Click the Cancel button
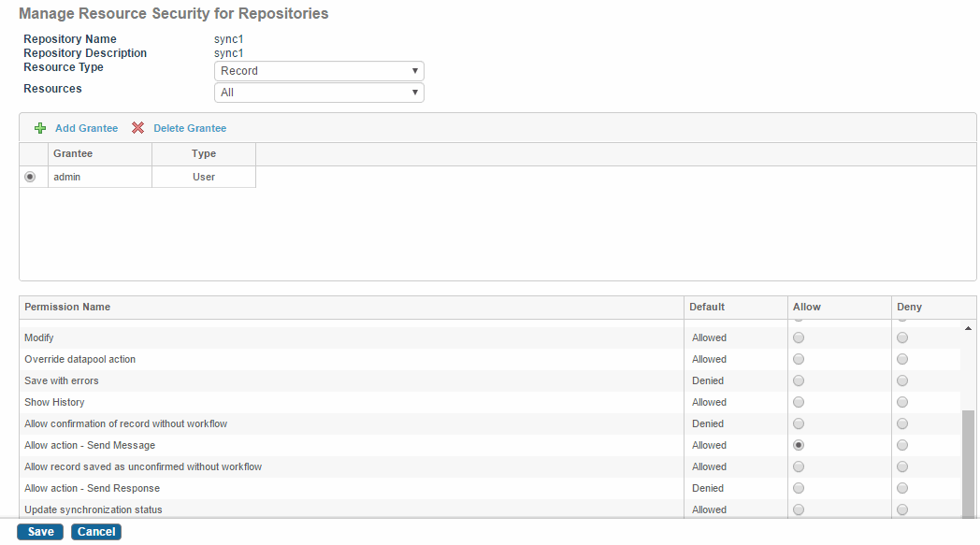This screenshot has width=980, height=545. (96, 532)
